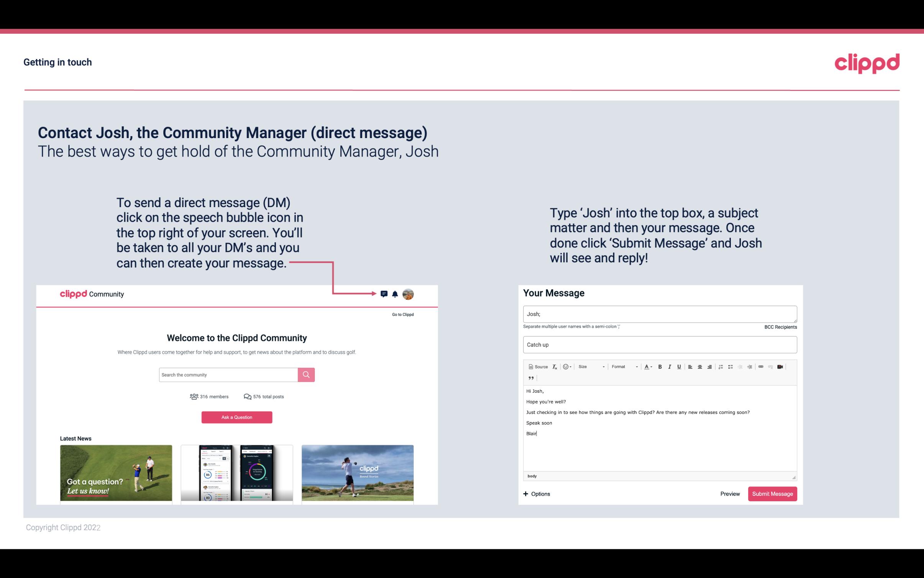Click the community search input field
This screenshot has height=578, width=924.
229,374
